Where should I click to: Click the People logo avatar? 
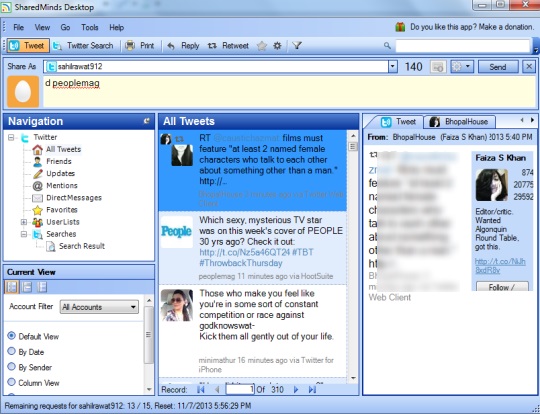point(177,232)
